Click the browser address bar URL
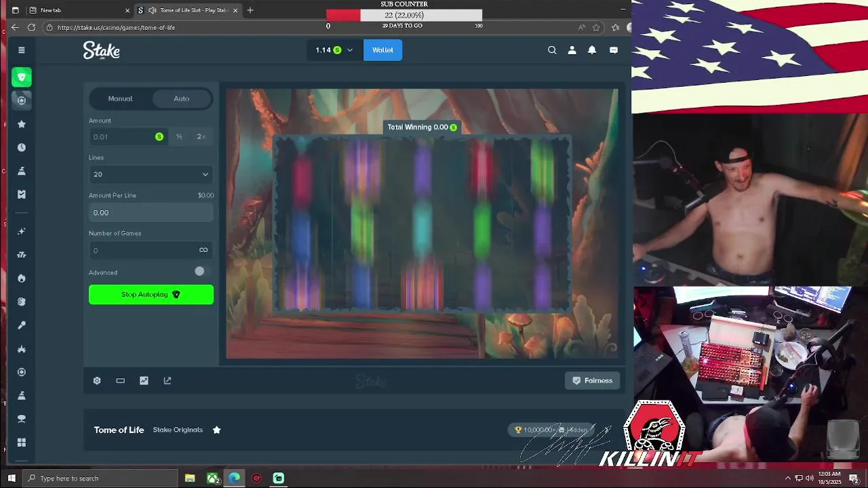This screenshot has height=488, width=868. pyautogui.click(x=117, y=28)
